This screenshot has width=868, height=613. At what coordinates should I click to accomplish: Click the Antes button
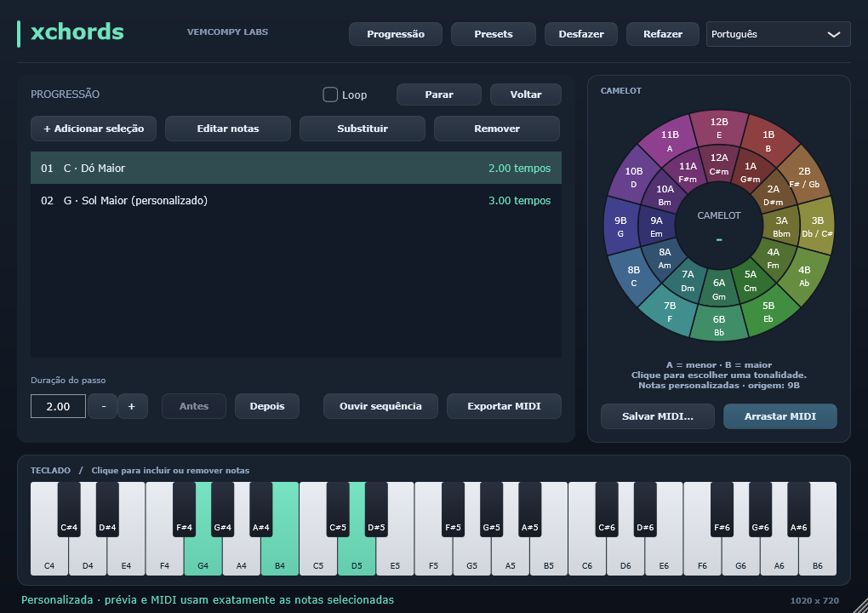(194, 406)
